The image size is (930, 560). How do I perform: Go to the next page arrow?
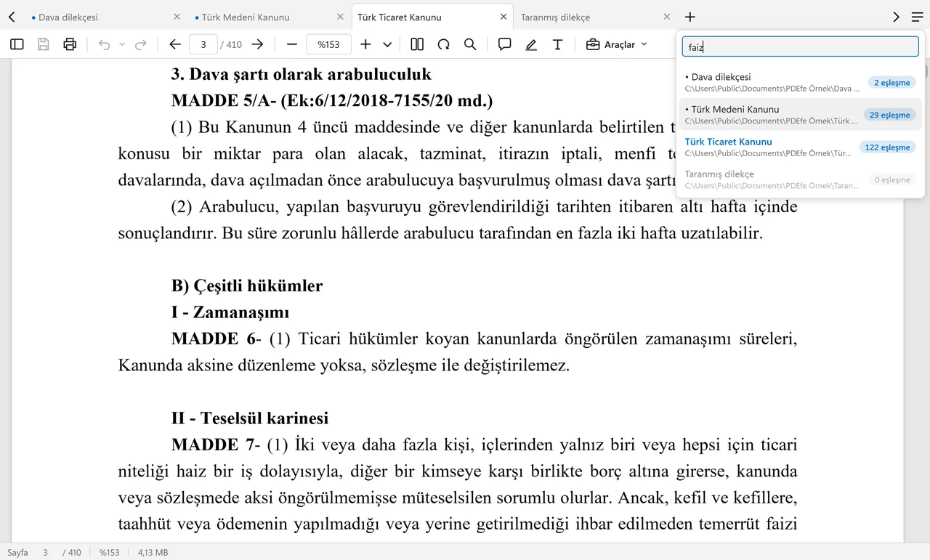257,44
